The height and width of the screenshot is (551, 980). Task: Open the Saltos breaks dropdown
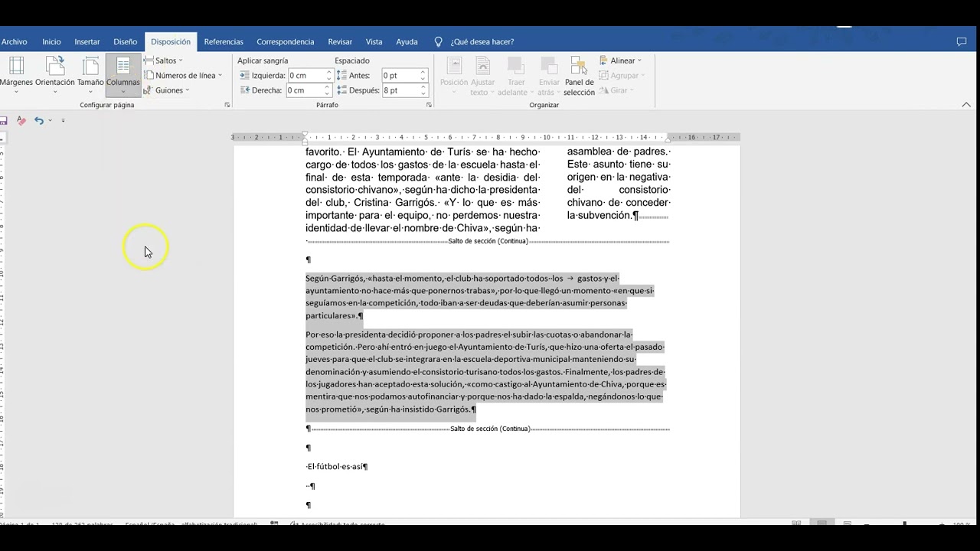tap(163, 60)
